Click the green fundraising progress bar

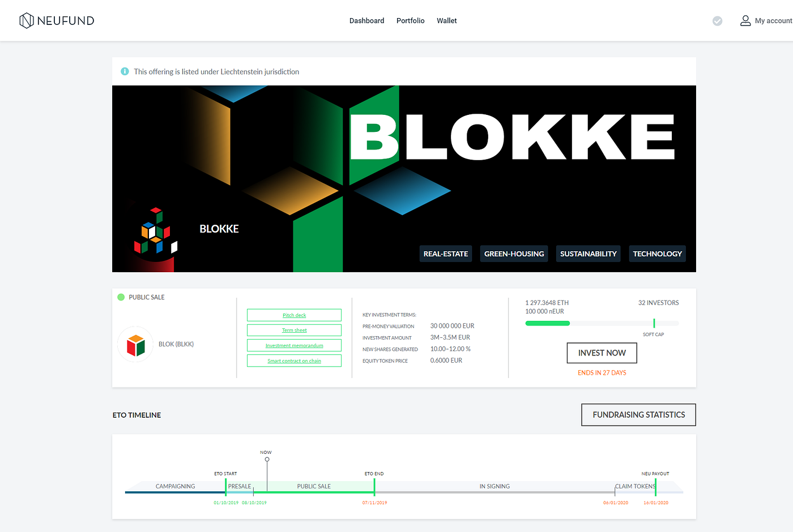tap(547, 323)
